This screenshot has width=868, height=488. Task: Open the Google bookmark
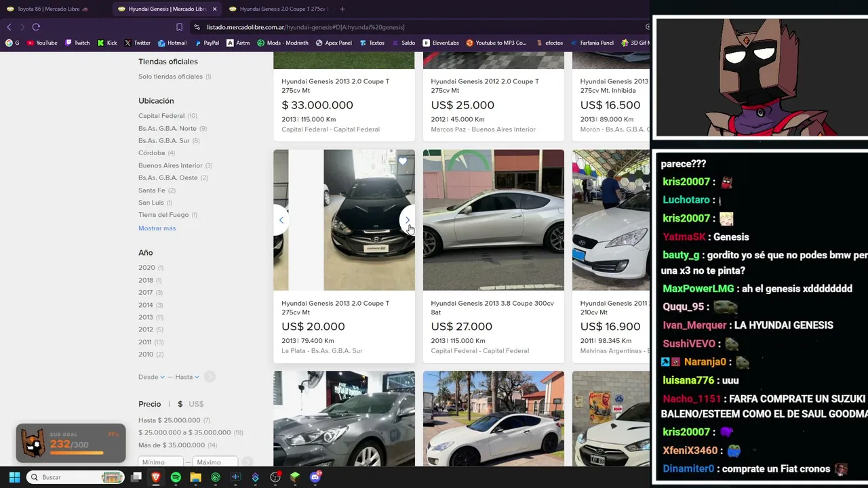pos(12,43)
